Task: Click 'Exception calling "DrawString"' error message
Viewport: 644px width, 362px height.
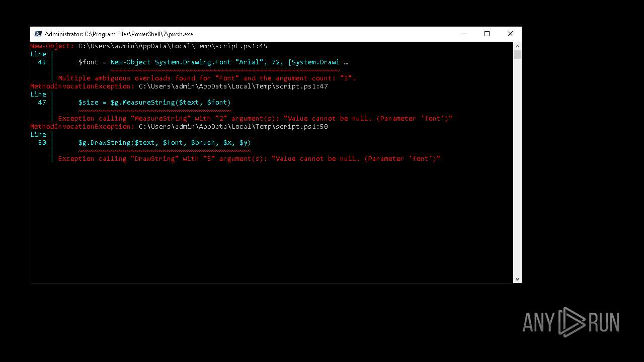Action: click(250, 159)
